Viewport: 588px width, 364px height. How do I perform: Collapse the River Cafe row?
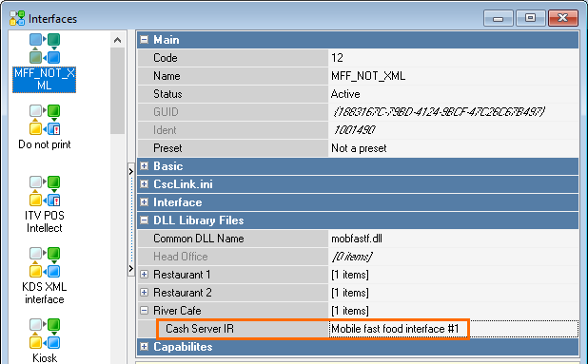[144, 310]
